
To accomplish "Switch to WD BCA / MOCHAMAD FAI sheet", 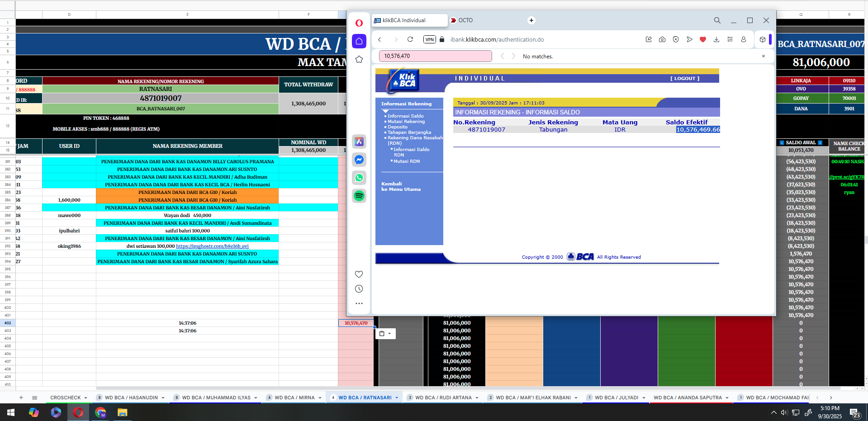I will point(777,398).
